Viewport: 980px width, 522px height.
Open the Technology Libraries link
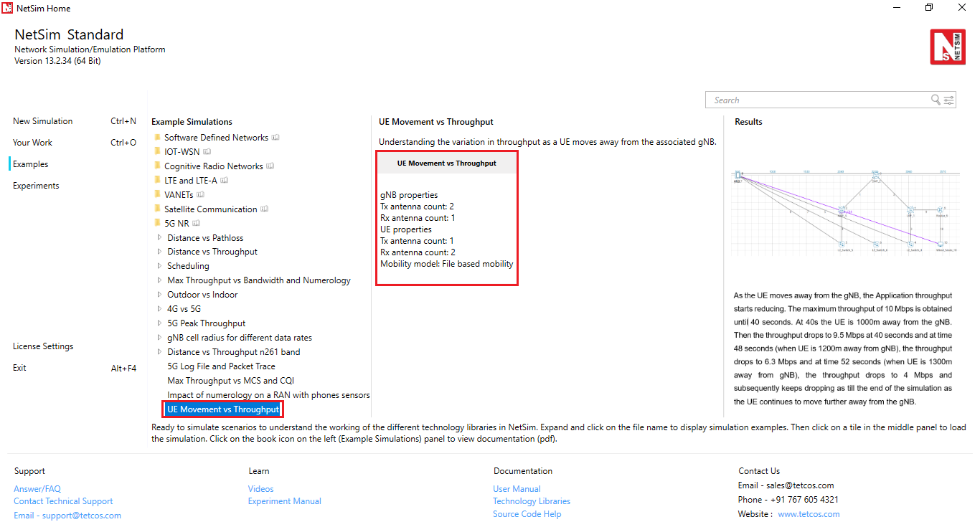pyautogui.click(x=532, y=501)
